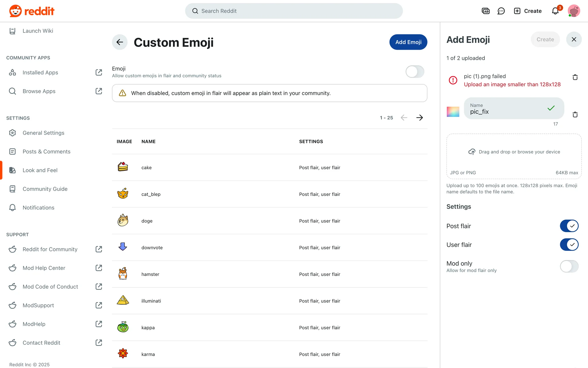Open user profile avatar menu

574,11
